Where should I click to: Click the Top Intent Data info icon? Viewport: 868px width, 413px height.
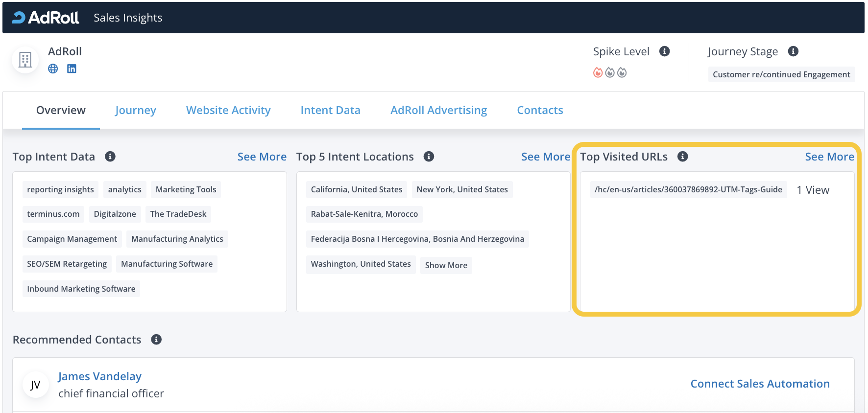point(110,157)
